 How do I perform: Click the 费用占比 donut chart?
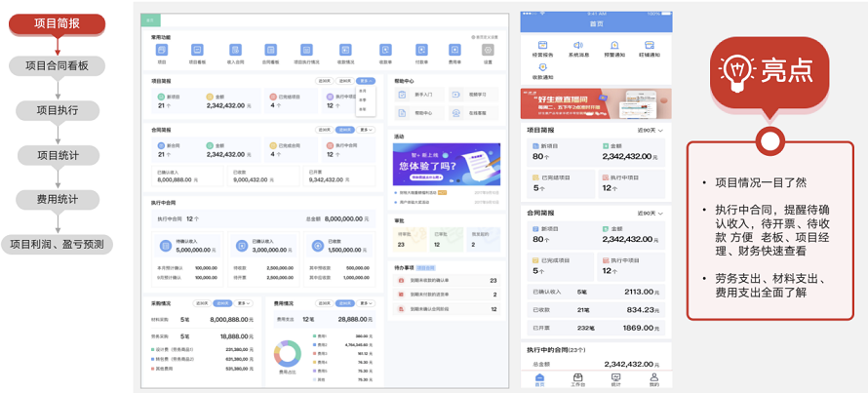pos(288,353)
